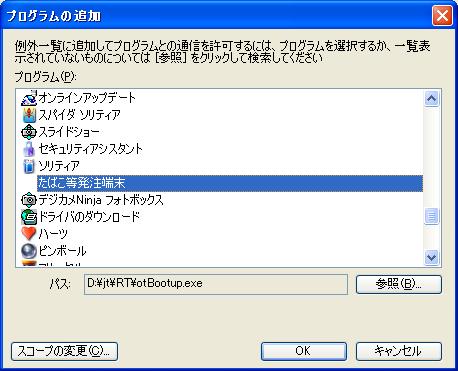Click the セキュリティアシスタント lock icon

[29, 149]
